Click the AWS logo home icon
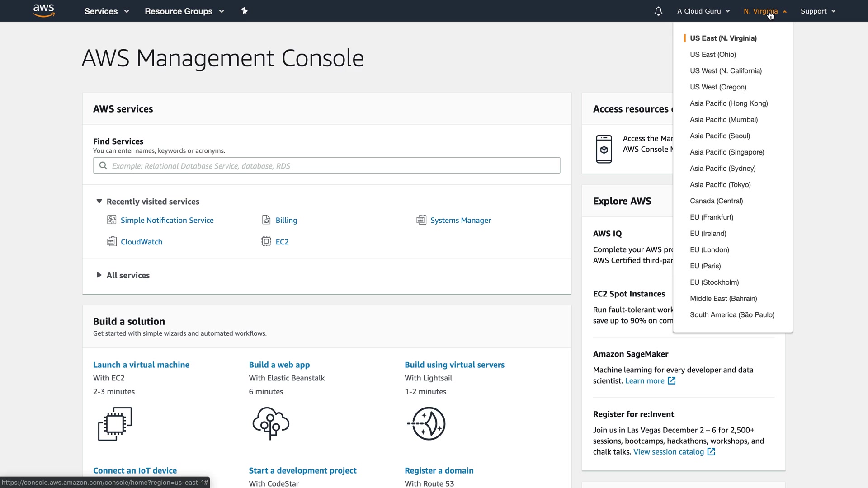The height and width of the screenshot is (488, 868). point(44,11)
